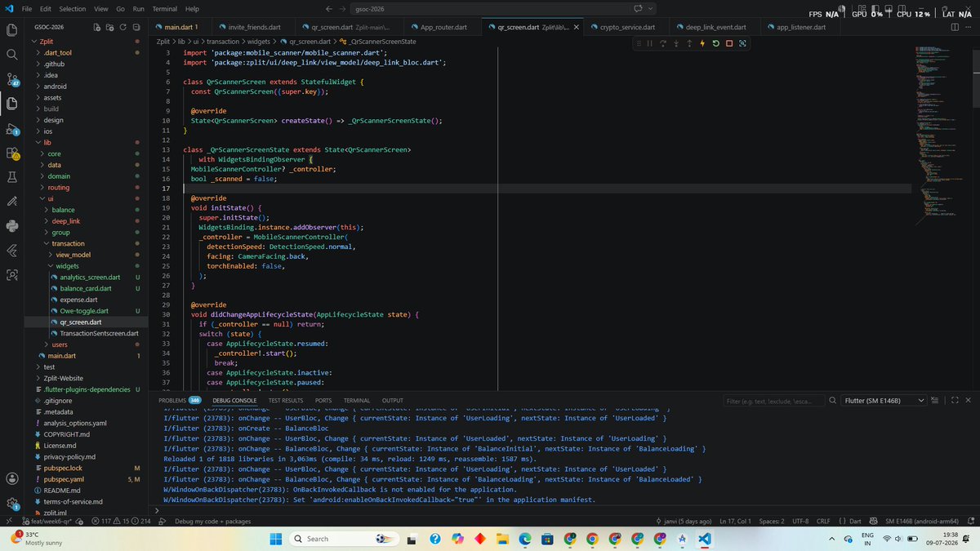Expand the deep_link folder
This screenshot has height=551, width=980.
pyautogui.click(x=65, y=220)
